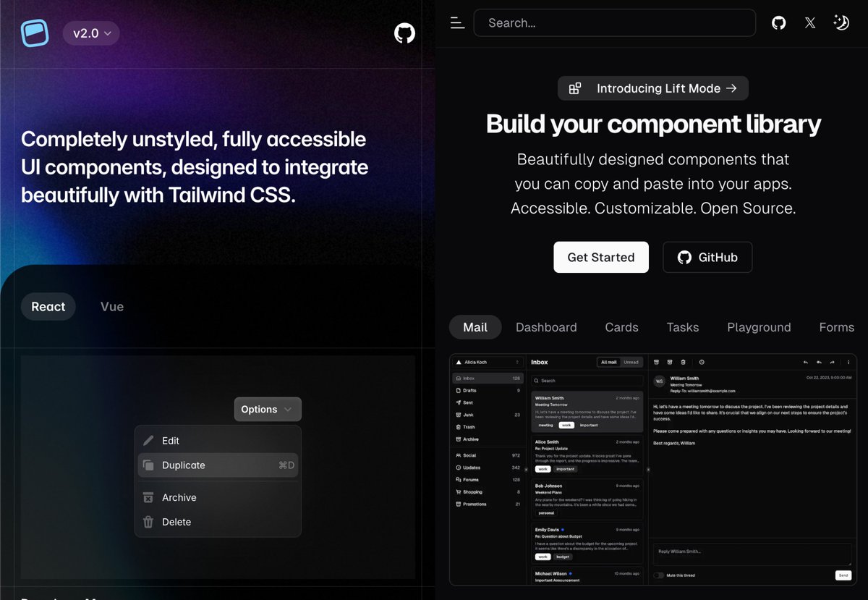868x600 pixels.
Task: Switch to the Forms example tab
Action: point(837,327)
